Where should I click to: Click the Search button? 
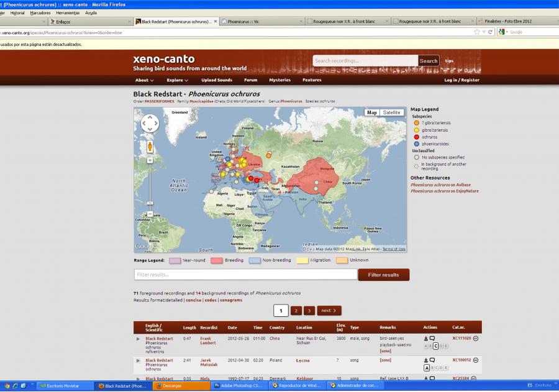(x=429, y=61)
